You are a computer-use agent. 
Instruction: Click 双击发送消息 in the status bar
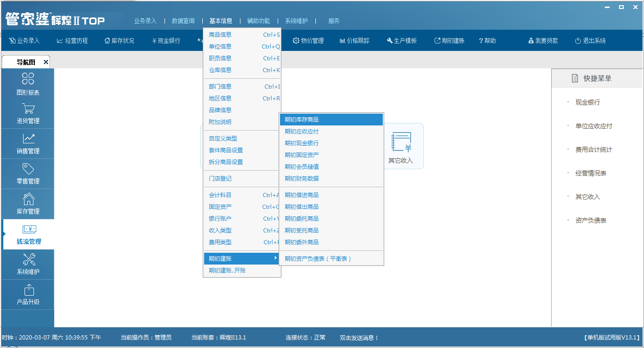pyautogui.click(x=359, y=338)
